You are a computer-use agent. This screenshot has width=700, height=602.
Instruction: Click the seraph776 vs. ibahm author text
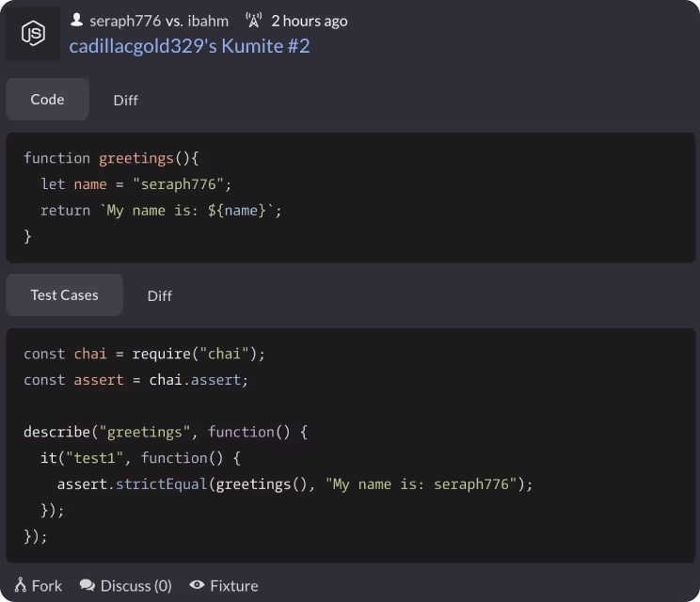[159, 21]
